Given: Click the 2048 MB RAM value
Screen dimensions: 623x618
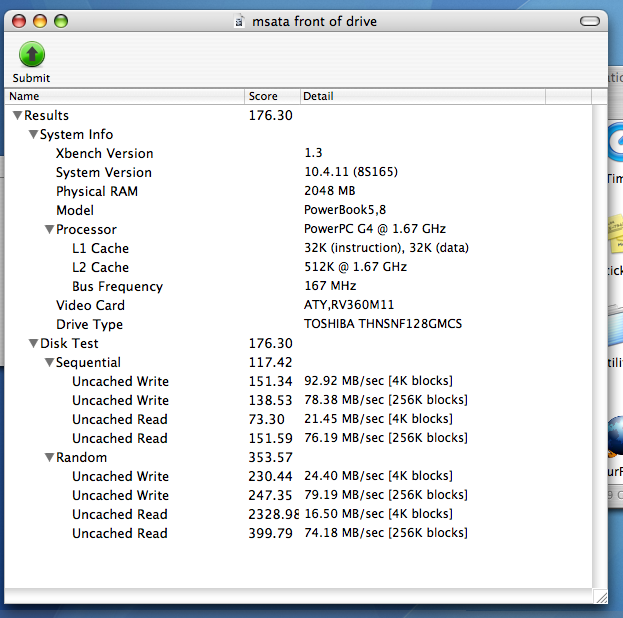Looking at the screenshot, I should 329,191.
